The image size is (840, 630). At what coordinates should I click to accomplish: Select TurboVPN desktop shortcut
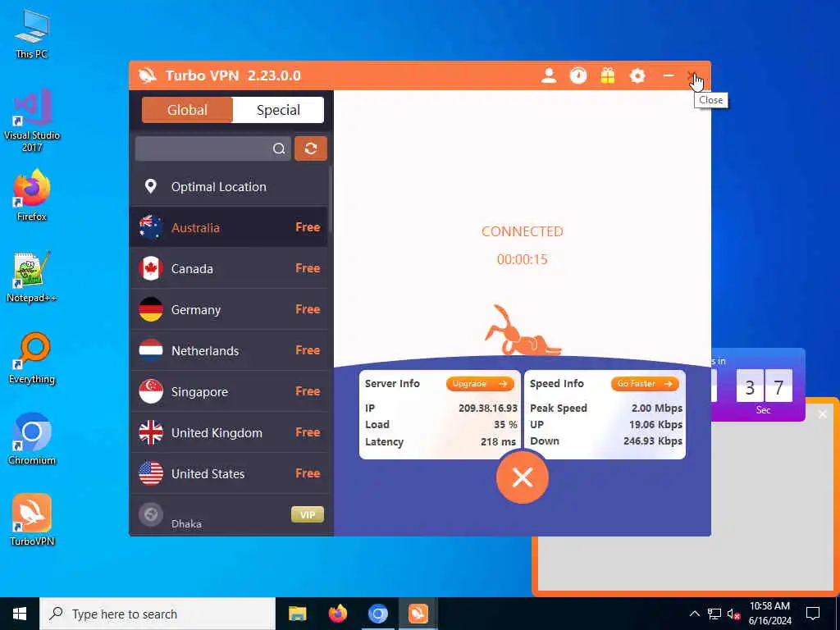[32, 519]
